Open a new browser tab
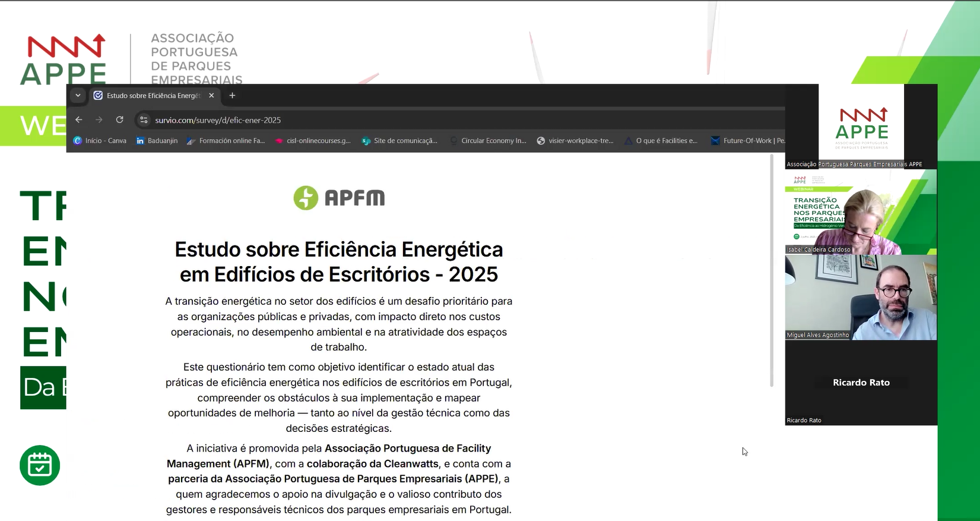Image resolution: width=980 pixels, height=521 pixels. 232,96
